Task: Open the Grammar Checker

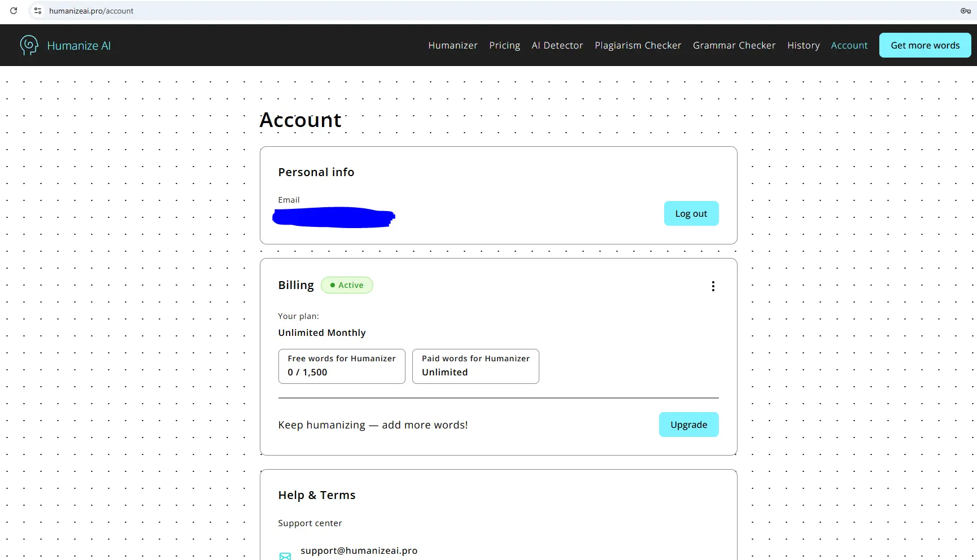Action: tap(734, 45)
